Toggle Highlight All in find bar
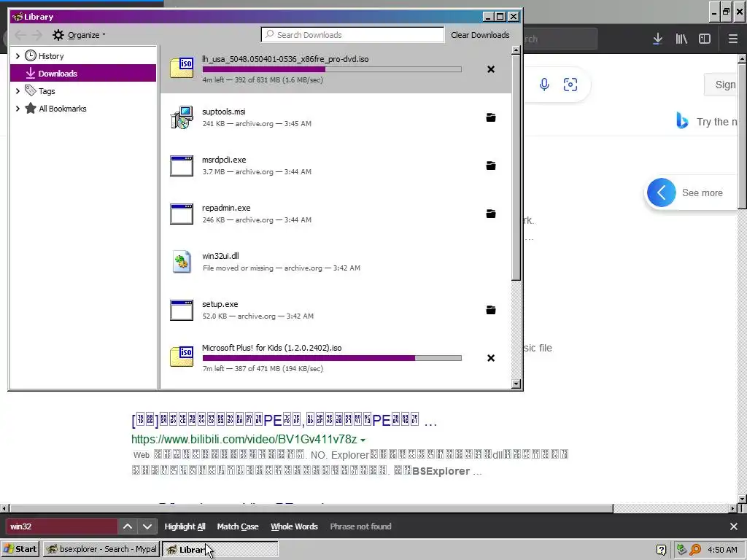Viewport: 747px width, 560px height. pyautogui.click(x=185, y=526)
